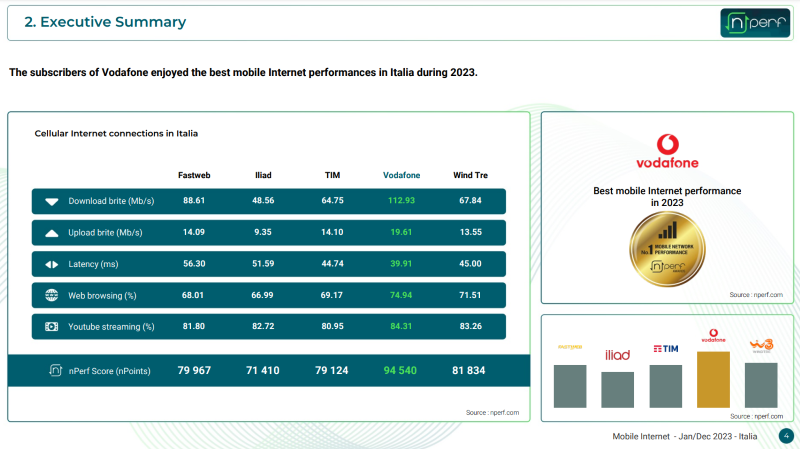Click the golden Vodafone bar in chart
Viewport: 800px width, 449px height.
(x=714, y=379)
